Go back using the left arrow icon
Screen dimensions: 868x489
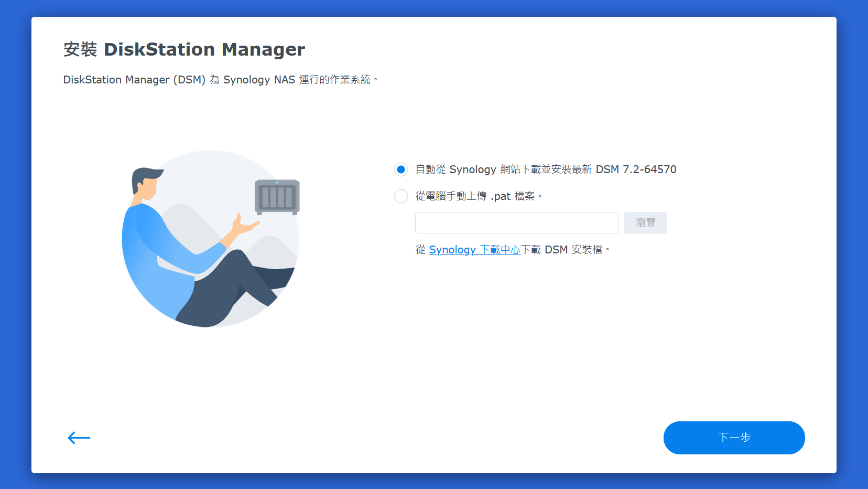79,438
